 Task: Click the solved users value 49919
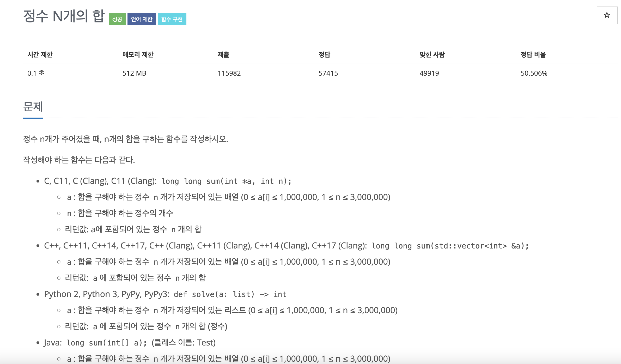pos(429,73)
